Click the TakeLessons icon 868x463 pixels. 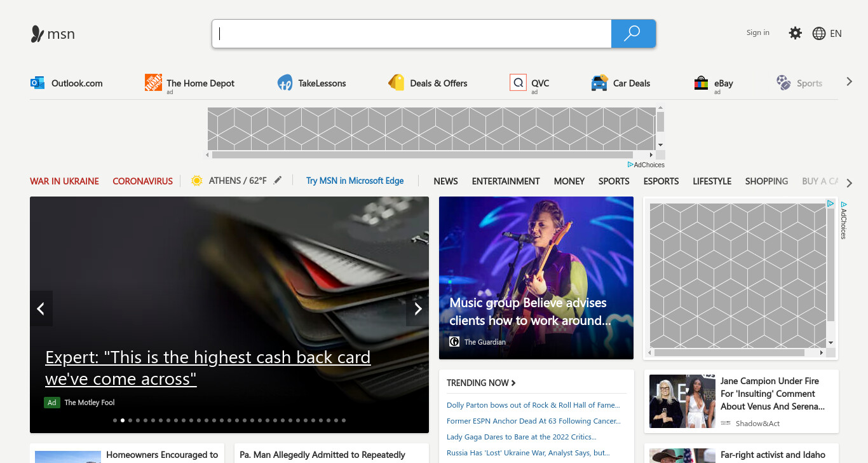285,83
